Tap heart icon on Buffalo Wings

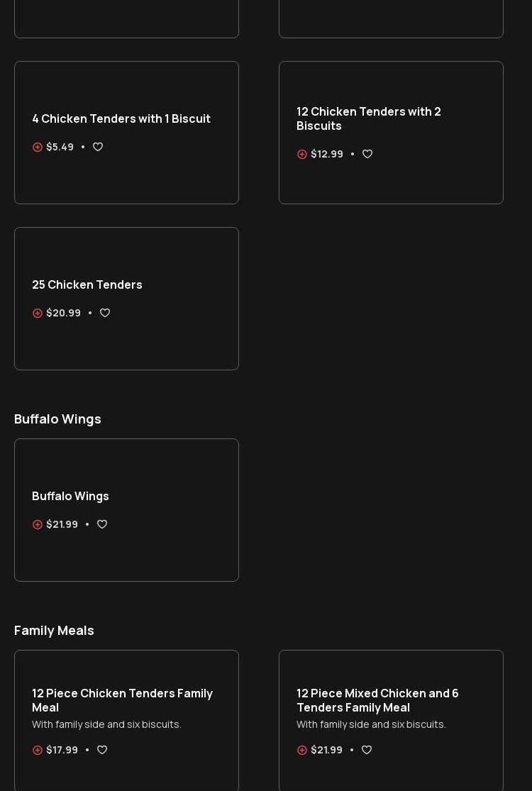(102, 524)
